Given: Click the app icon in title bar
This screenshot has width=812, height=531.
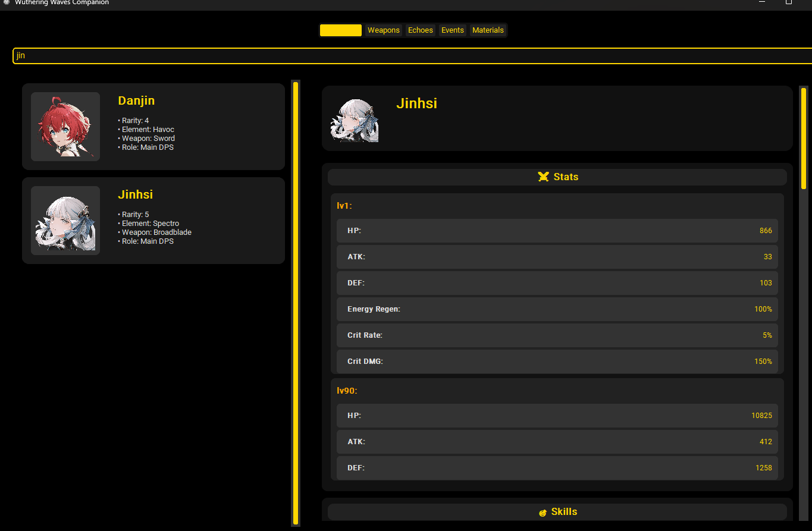Looking at the screenshot, I should tap(7, 2).
